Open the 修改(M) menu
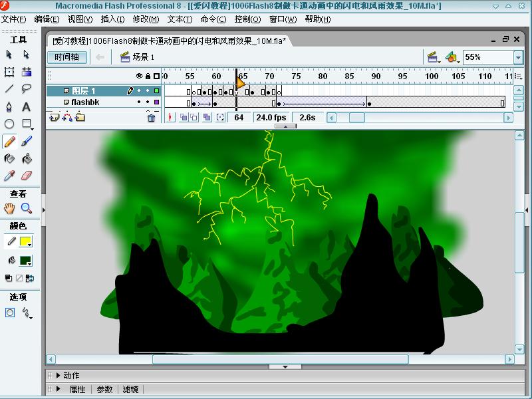 [x=146, y=19]
